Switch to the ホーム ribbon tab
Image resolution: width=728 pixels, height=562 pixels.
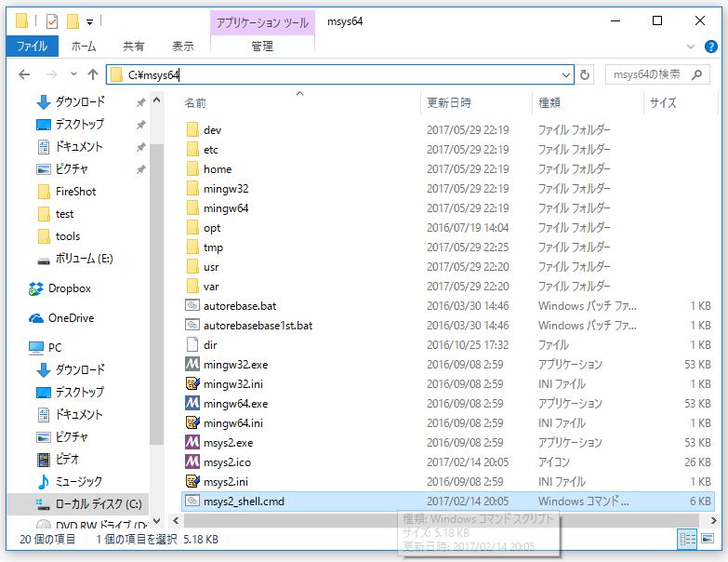pos(84,46)
